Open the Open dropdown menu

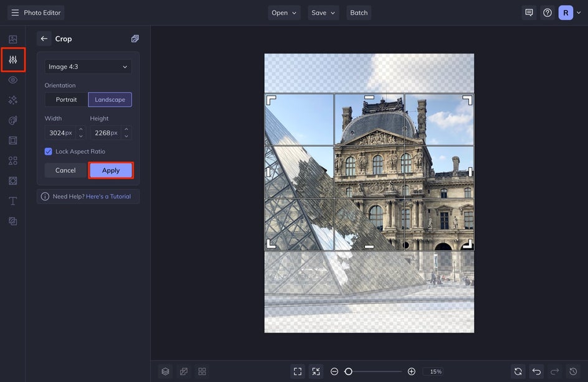click(284, 12)
